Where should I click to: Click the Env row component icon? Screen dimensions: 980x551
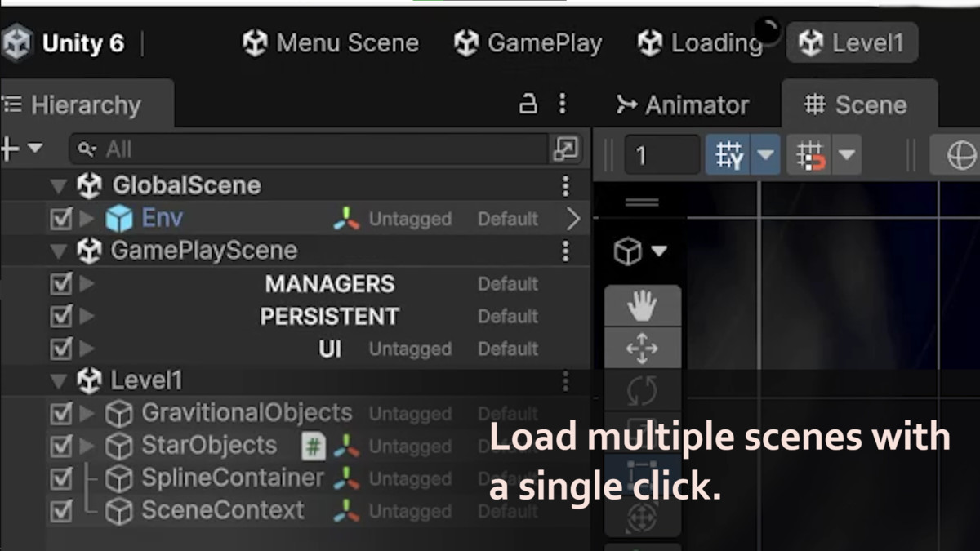click(346, 219)
